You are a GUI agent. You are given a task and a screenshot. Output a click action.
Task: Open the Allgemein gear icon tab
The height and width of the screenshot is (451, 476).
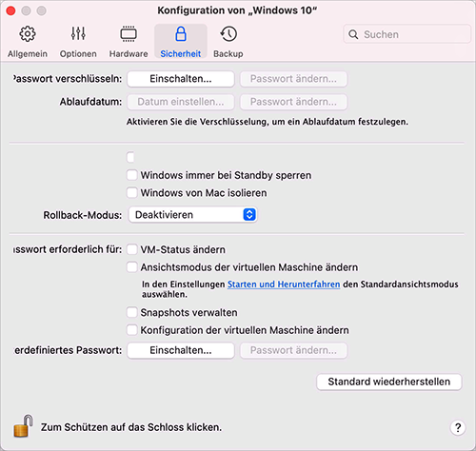tap(28, 42)
